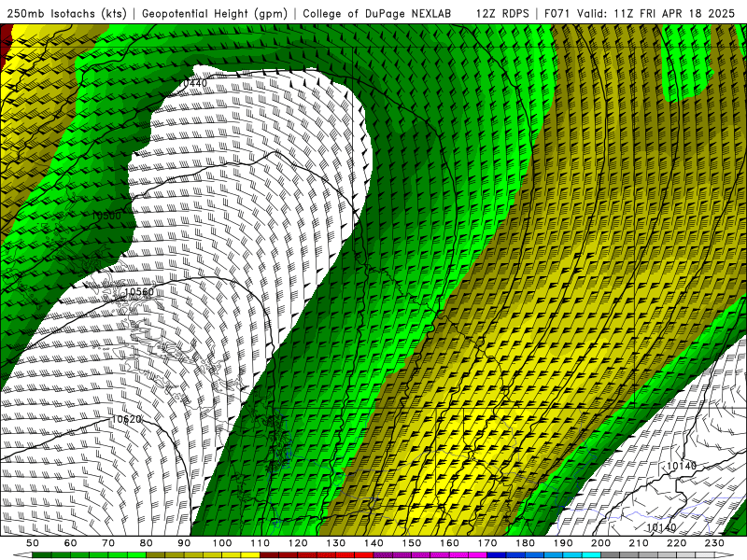This screenshot has height=560, width=747.
Task: Select the "12Z RDPS" model run label
Action: click(x=502, y=13)
